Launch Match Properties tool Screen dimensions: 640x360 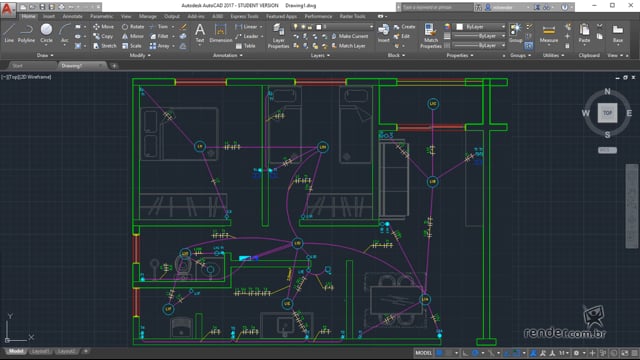[x=431, y=36]
